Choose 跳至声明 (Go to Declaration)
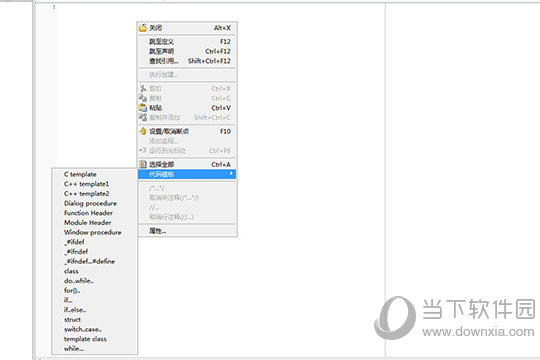 (x=187, y=51)
